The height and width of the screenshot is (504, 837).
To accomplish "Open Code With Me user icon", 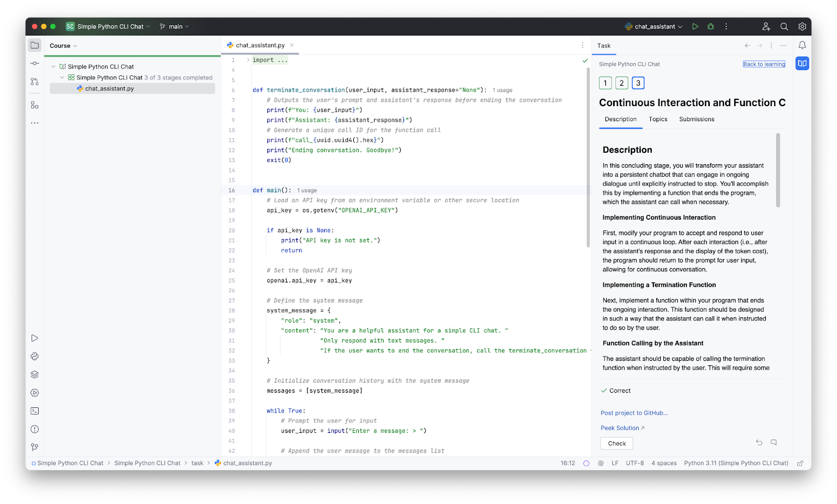I will pos(766,27).
